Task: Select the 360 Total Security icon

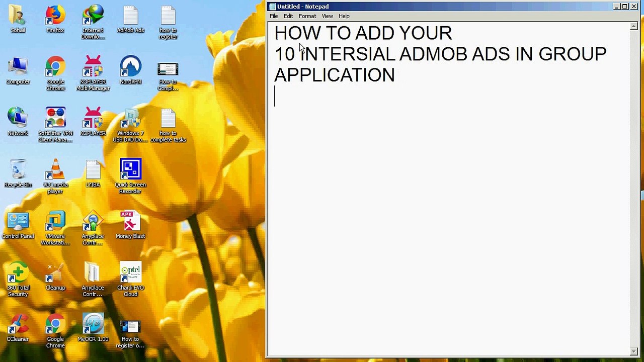Action: click(x=18, y=280)
